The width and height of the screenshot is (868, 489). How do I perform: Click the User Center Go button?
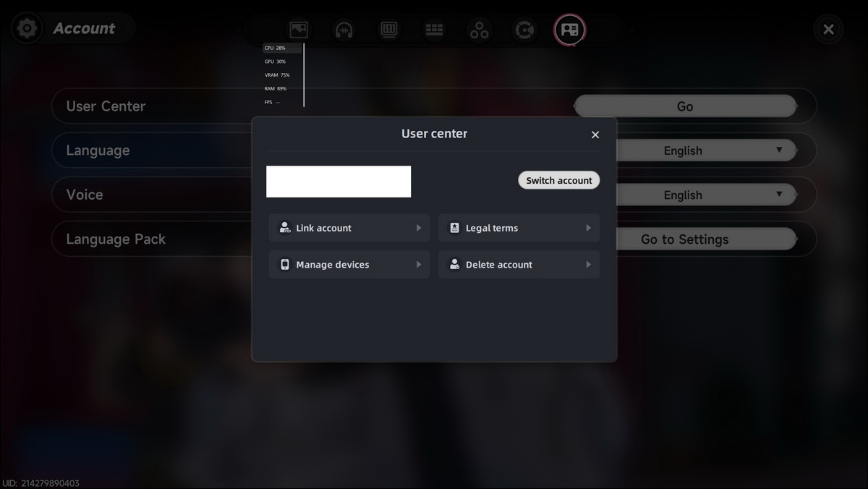(685, 106)
